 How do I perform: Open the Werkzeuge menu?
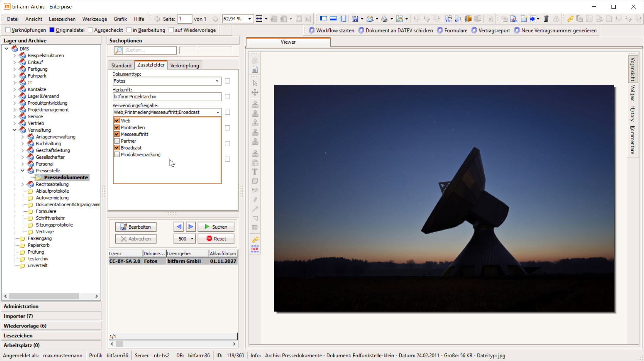pyautogui.click(x=94, y=19)
